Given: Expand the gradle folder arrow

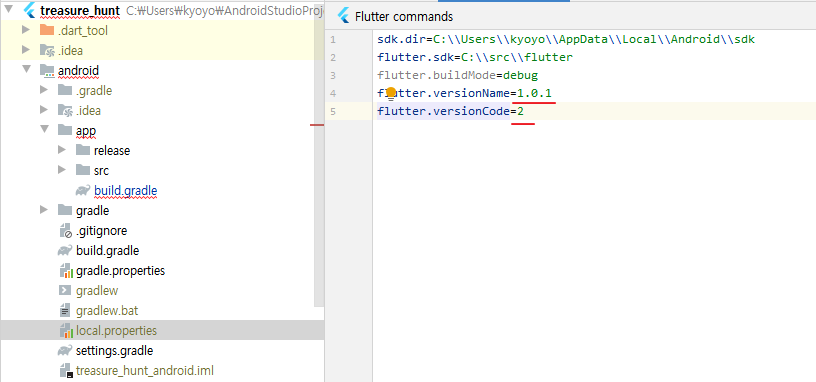Looking at the screenshot, I should [44, 210].
